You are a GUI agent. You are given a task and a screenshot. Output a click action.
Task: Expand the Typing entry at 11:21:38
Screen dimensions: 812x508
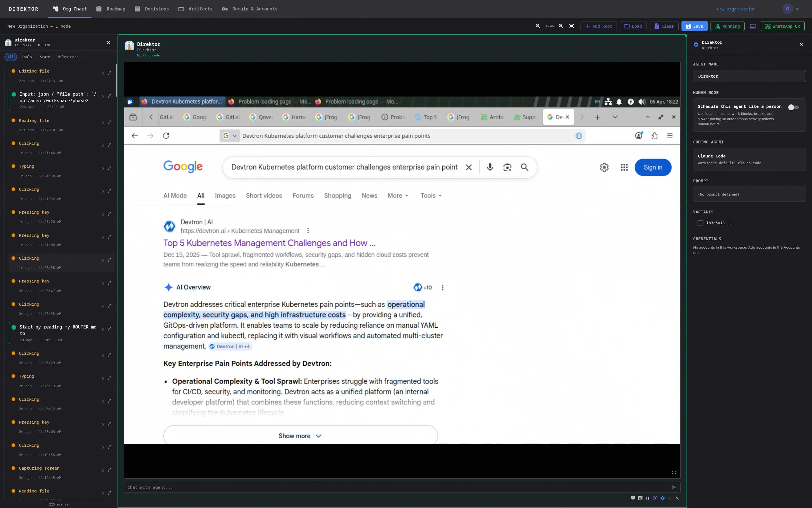pyautogui.click(x=103, y=168)
